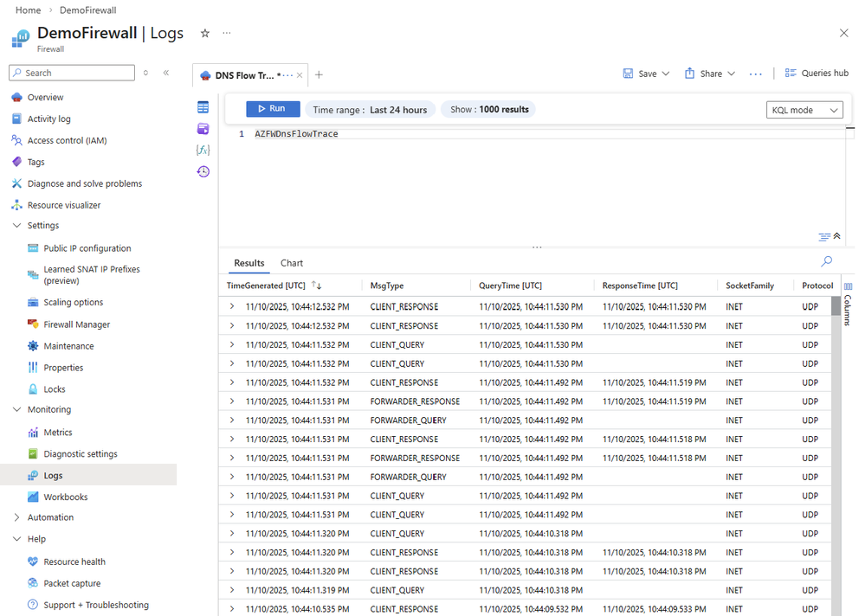
Task: Open Packet capture
Action: point(72,583)
